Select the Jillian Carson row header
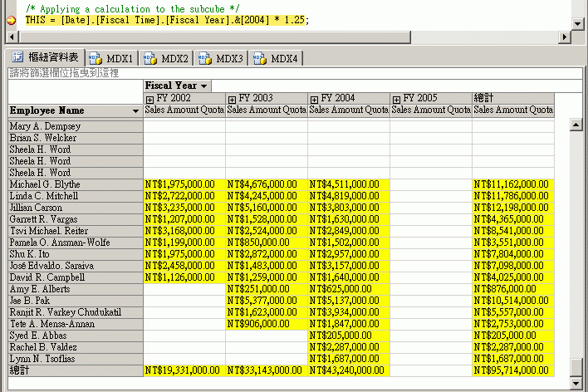588x392 pixels. pyautogui.click(x=76, y=208)
